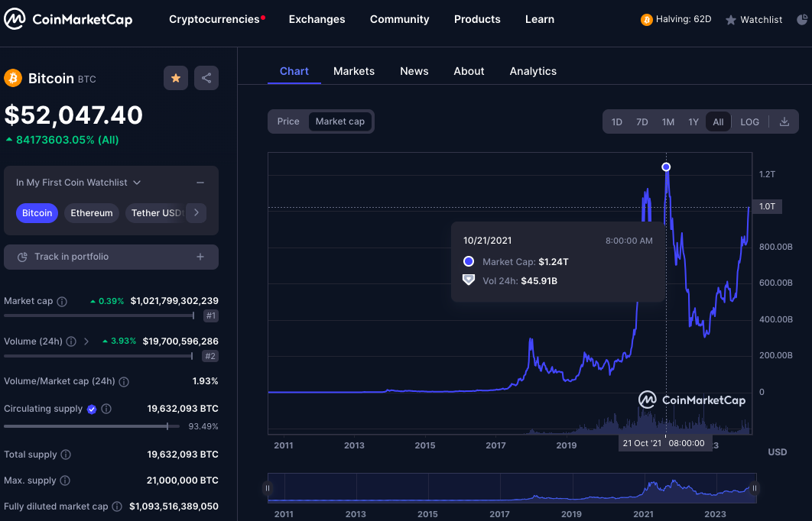Click the CoinMarketCap logo in header
Image resolution: width=812 pixels, height=521 pixels.
tap(68, 19)
